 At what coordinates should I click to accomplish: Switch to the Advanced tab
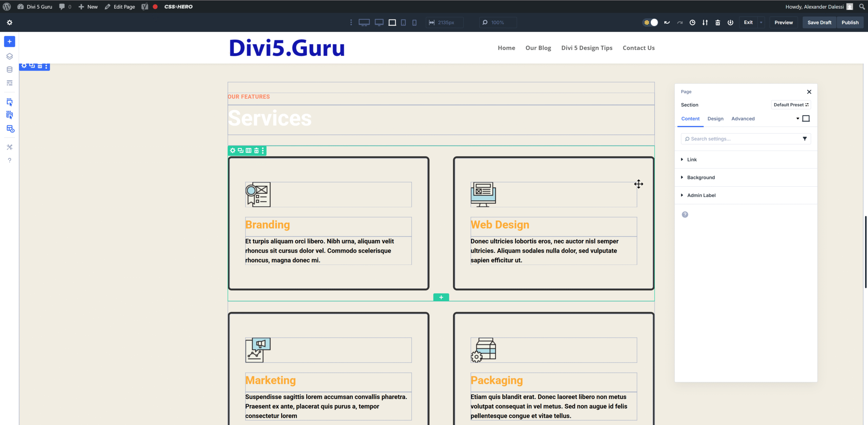pyautogui.click(x=743, y=119)
